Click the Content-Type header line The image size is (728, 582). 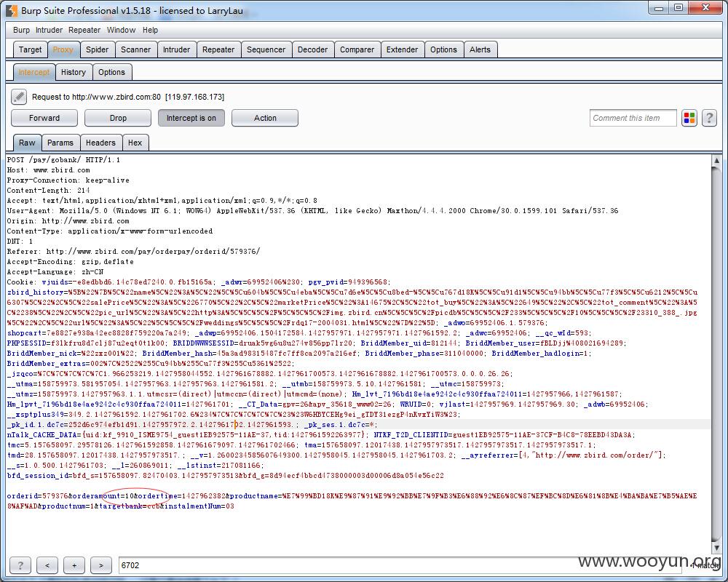coord(110,231)
